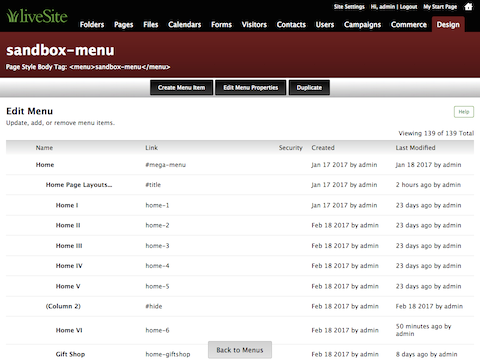The height and width of the screenshot is (360, 480).
Task: Select the Home Page Layouts... row
Action: (x=240, y=185)
